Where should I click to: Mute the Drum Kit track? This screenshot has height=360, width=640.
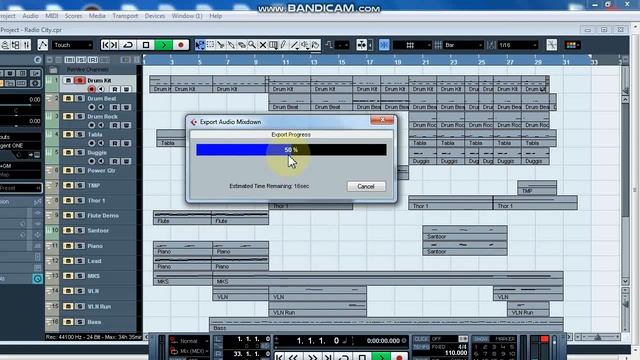[x=68, y=80]
